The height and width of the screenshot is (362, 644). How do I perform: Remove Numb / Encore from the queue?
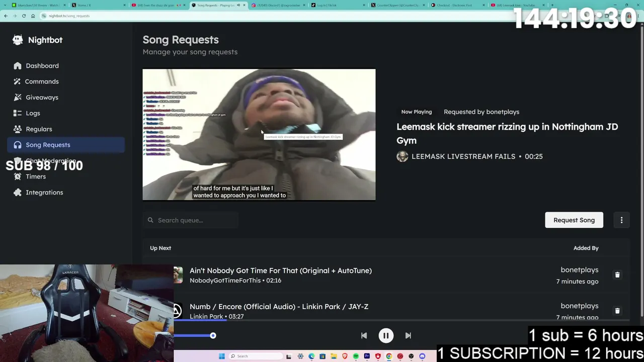pos(617,311)
